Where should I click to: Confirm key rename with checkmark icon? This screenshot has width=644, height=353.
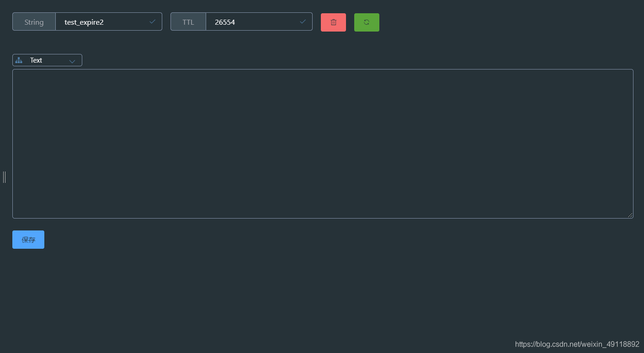coord(153,21)
